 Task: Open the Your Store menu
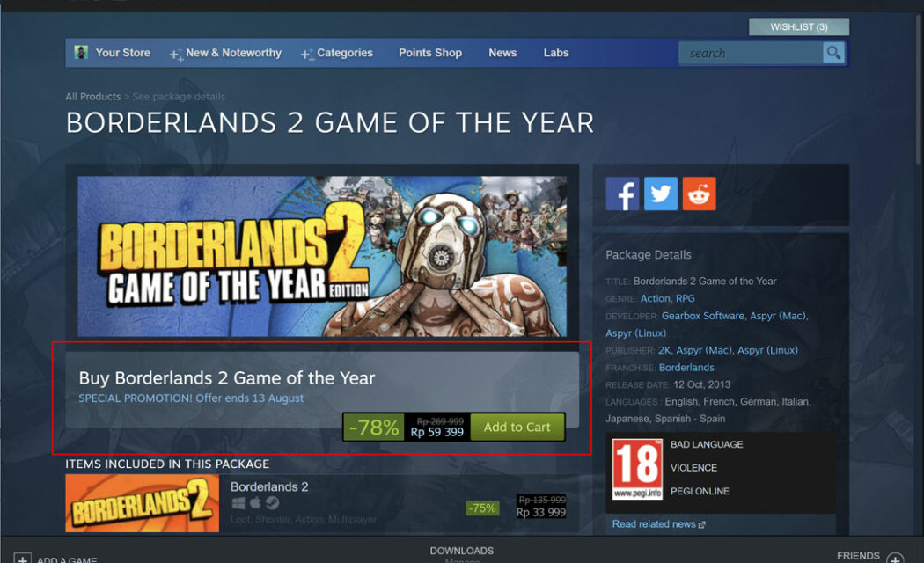[122, 53]
